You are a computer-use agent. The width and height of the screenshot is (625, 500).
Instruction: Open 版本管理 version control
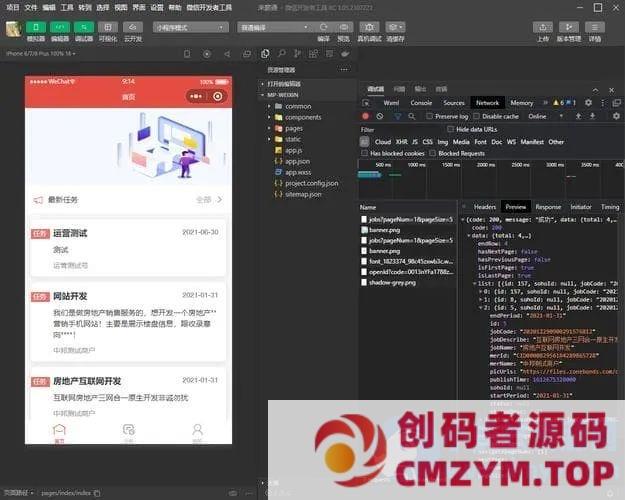click(569, 27)
